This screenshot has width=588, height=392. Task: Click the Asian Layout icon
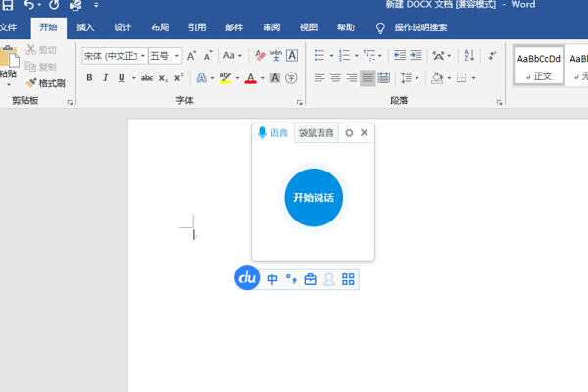click(x=438, y=56)
